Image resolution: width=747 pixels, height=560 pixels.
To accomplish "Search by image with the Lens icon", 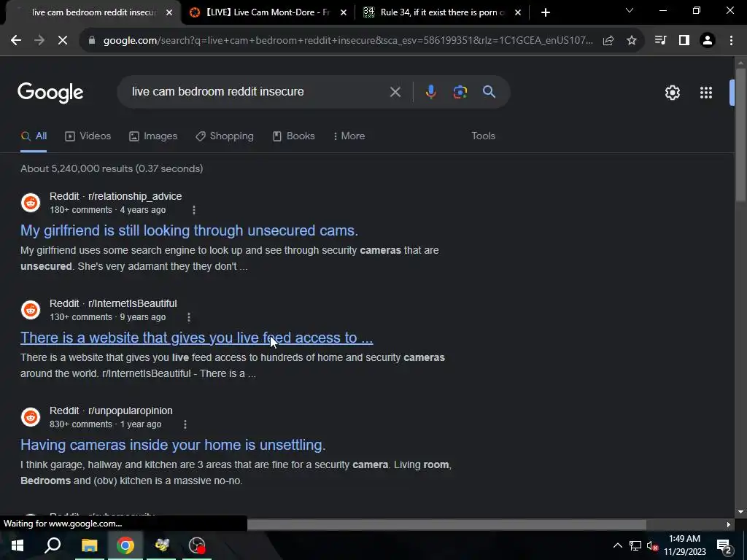I will 460,92.
